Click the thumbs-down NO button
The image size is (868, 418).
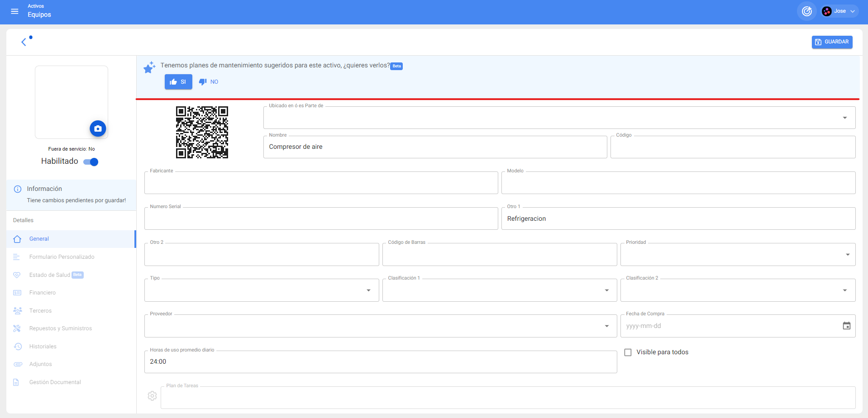coord(209,82)
